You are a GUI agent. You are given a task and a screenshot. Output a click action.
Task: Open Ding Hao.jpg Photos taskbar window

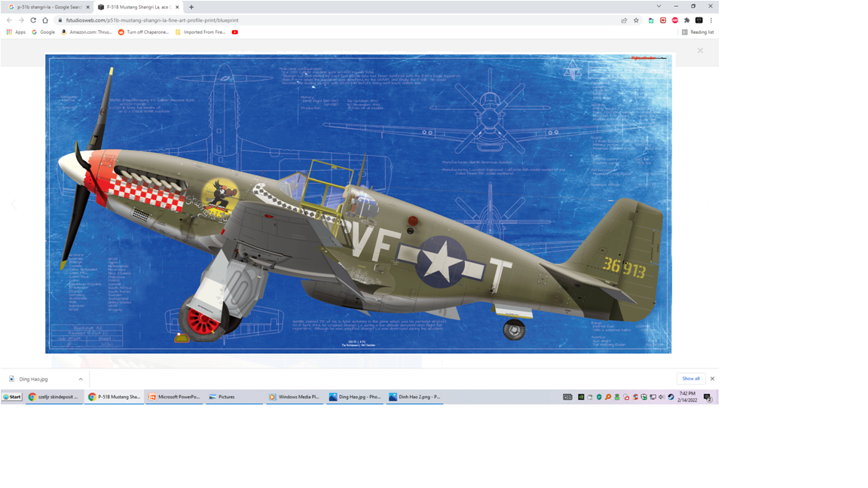pos(355,397)
